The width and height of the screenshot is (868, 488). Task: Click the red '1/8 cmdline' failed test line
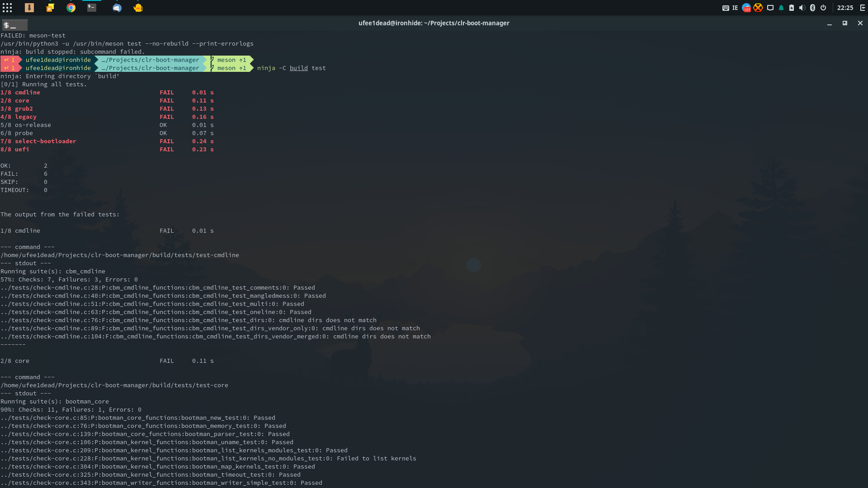[107, 92]
